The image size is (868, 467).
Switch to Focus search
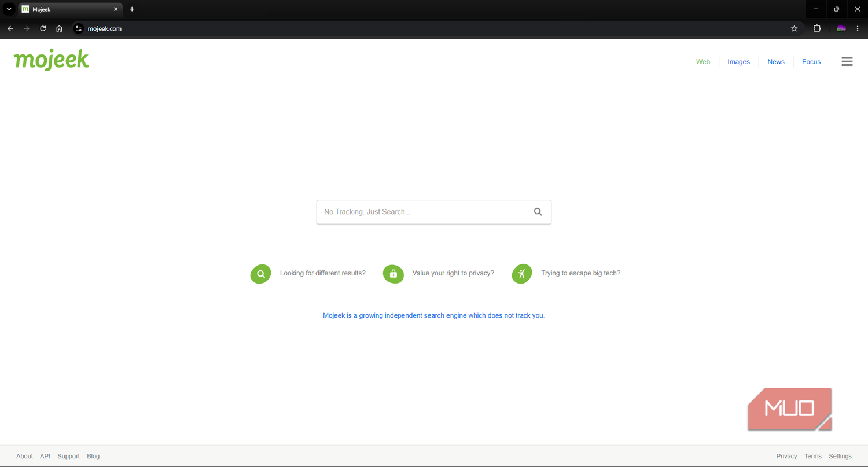pos(811,62)
